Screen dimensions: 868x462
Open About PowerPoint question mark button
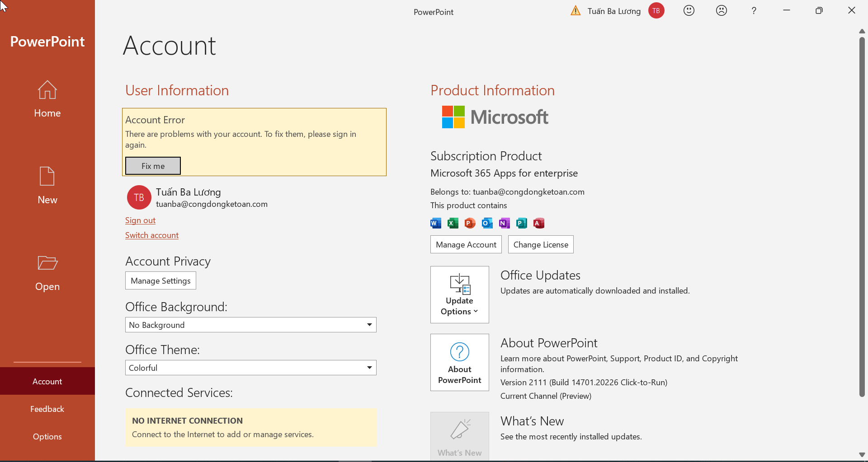click(x=460, y=362)
